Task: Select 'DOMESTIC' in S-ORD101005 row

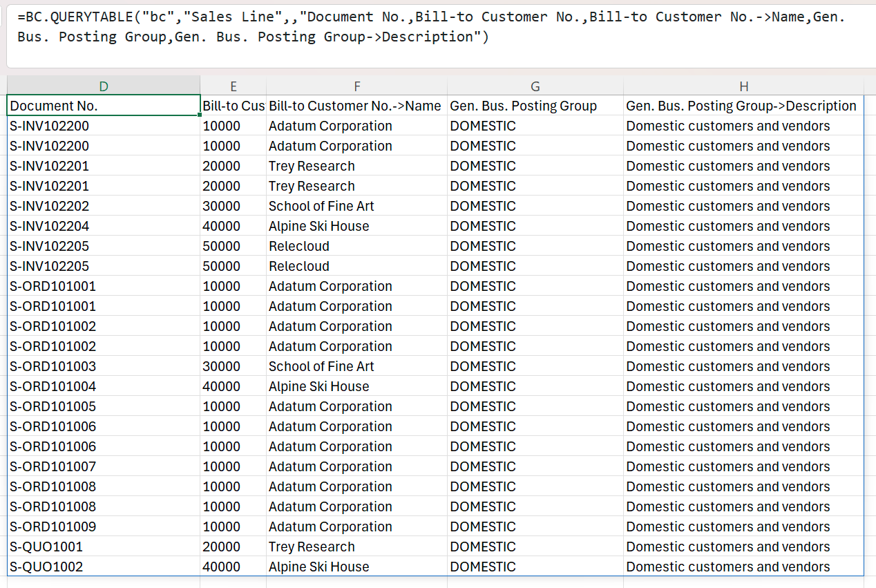Action: coord(535,406)
